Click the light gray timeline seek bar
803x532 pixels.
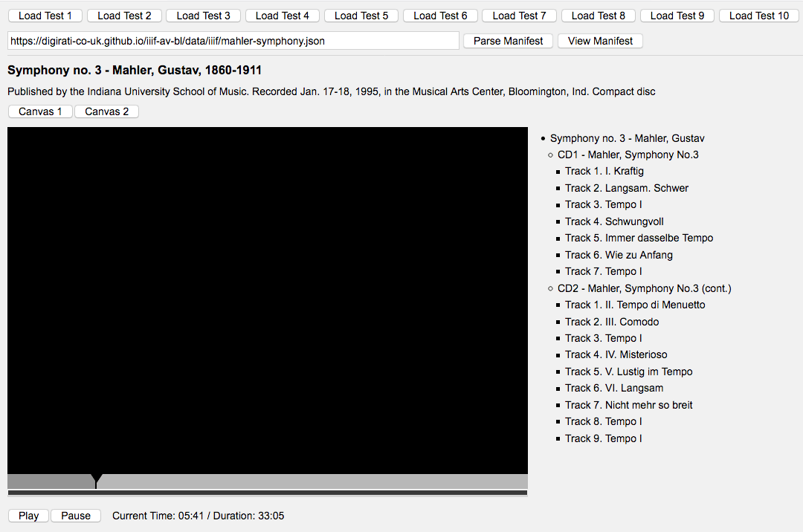point(312,481)
